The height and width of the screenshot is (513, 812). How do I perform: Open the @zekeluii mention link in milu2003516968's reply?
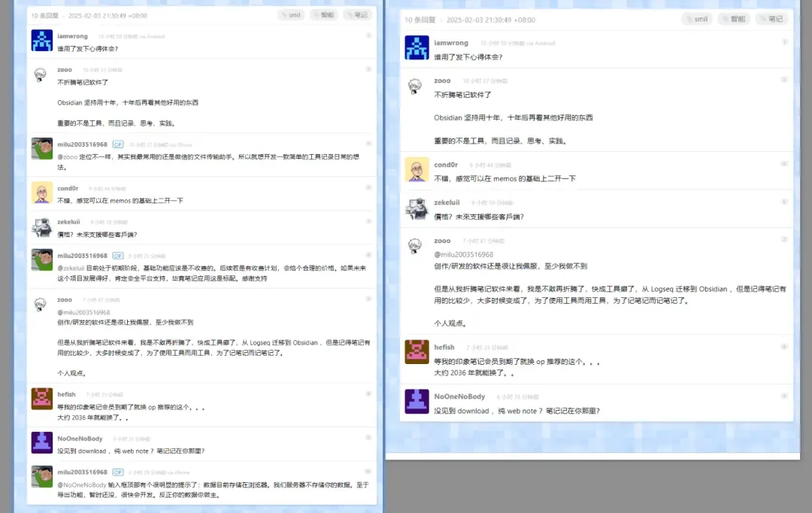pyautogui.click(x=71, y=269)
